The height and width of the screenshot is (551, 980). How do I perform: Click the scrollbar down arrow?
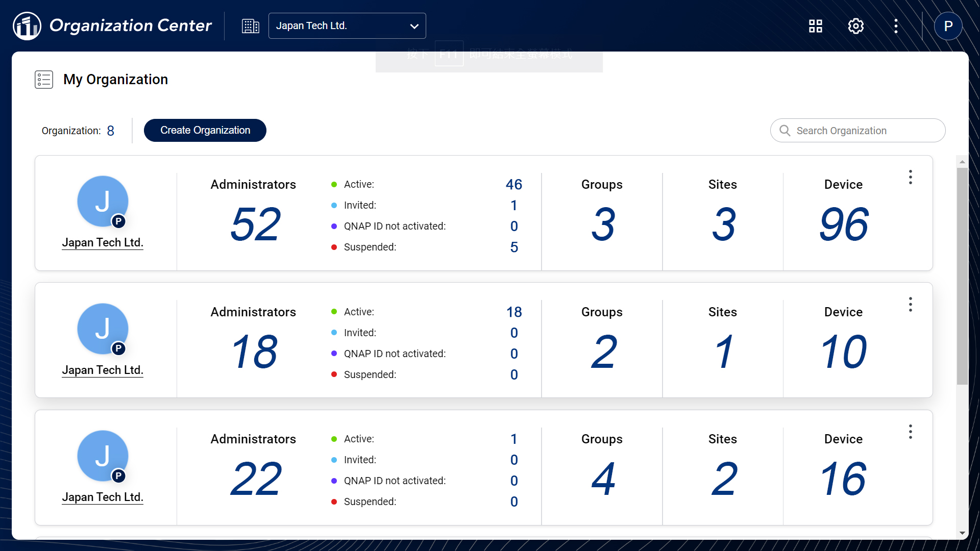pos(962,533)
